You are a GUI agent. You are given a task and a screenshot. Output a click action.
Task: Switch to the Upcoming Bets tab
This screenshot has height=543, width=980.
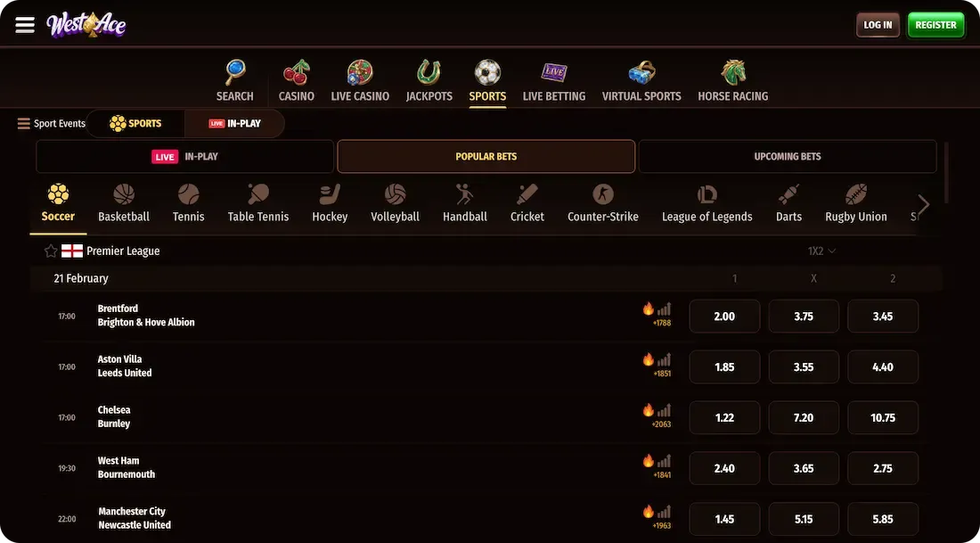[788, 156]
